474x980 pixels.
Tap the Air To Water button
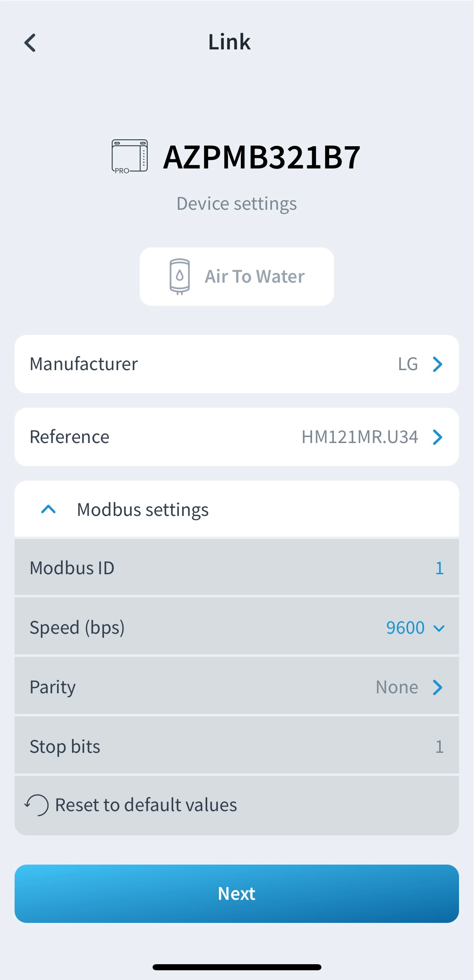point(237,277)
